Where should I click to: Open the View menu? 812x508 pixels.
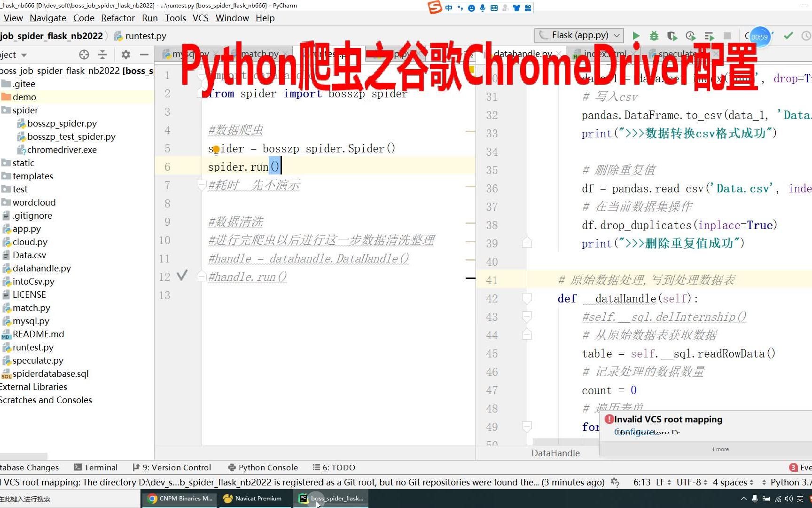(13, 18)
